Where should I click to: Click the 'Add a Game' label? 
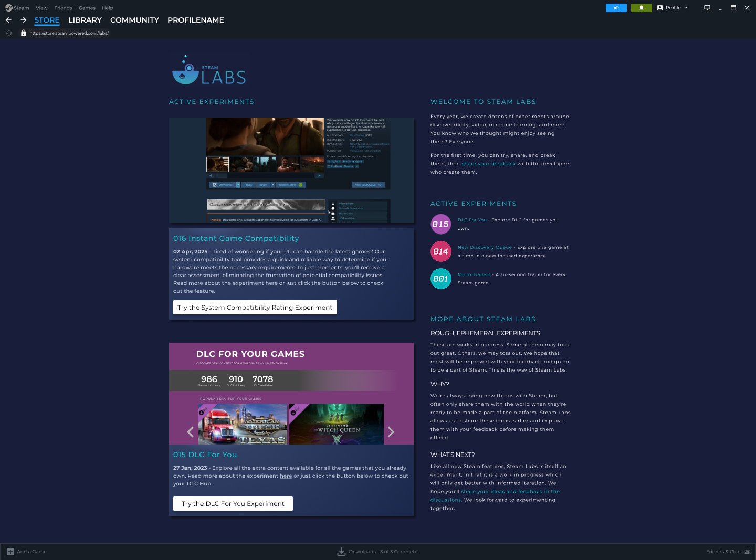pos(31,552)
